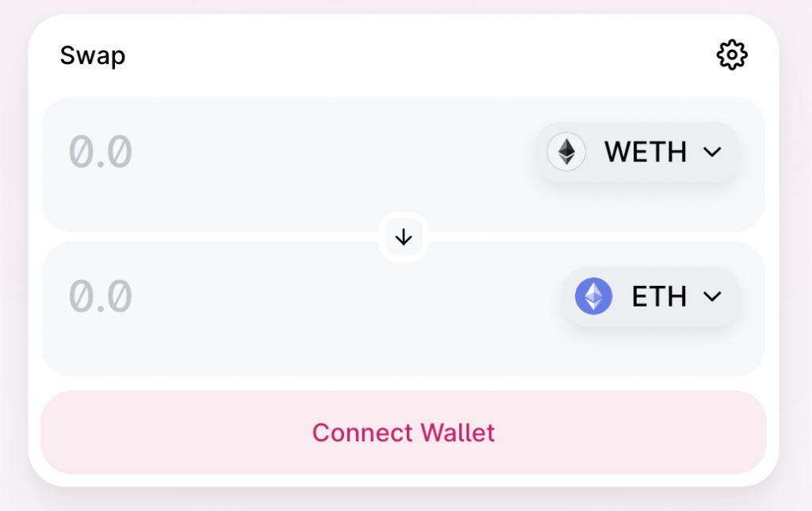Click the pink Connect Wallet text
The width and height of the screenshot is (812, 511).
404,433
